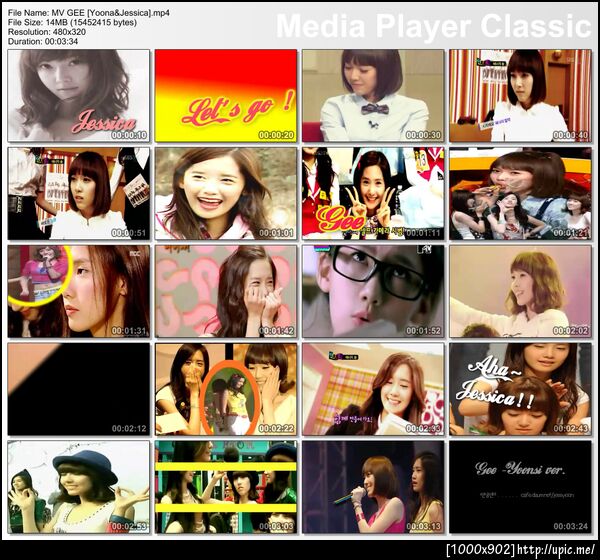Open the frame timestamped 00:00:51
The width and height of the screenshot is (600, 560).
78,194
